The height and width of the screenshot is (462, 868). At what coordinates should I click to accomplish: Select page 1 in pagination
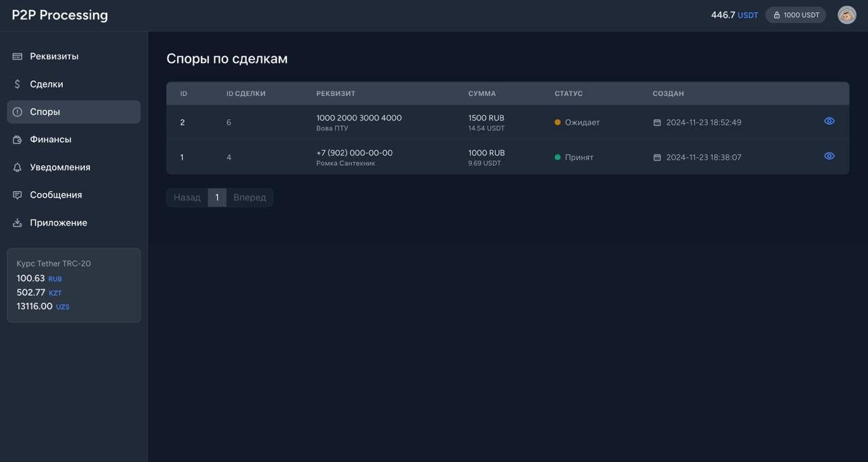pos(217,198)
